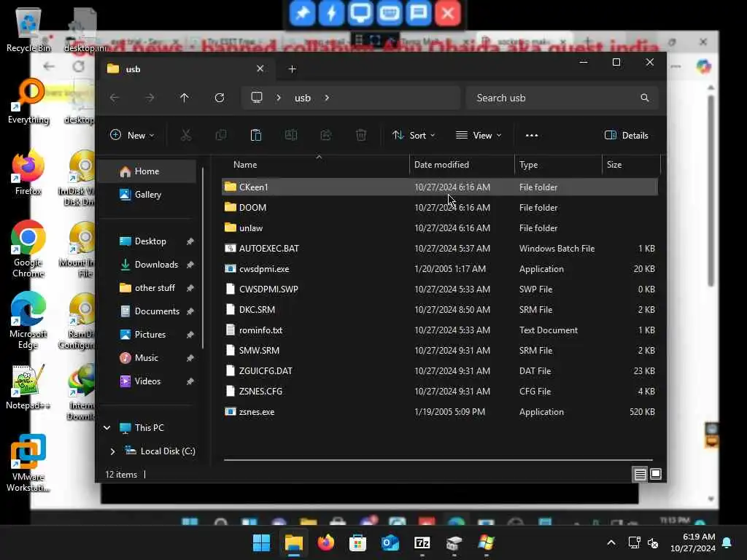Click the remote toolbar keyboard icon
Image resolution: width=747 pixels, height=560 pixels.
click(390, 13)
